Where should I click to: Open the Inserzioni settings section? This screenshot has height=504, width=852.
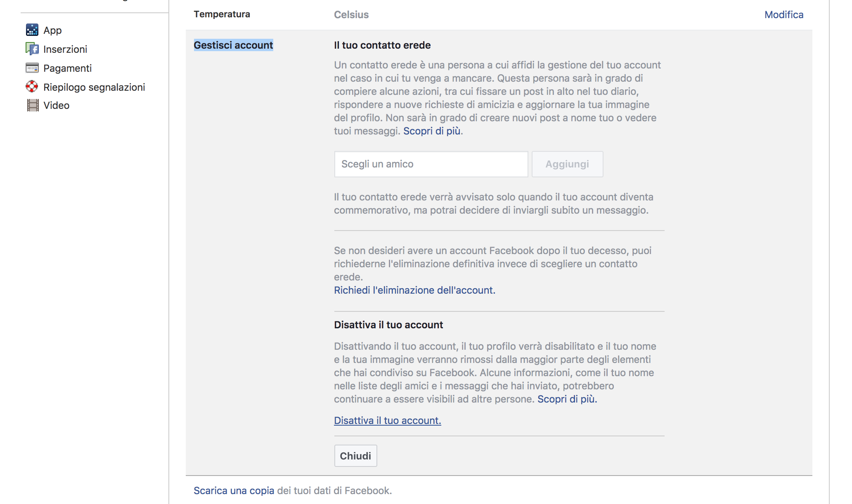65,49
